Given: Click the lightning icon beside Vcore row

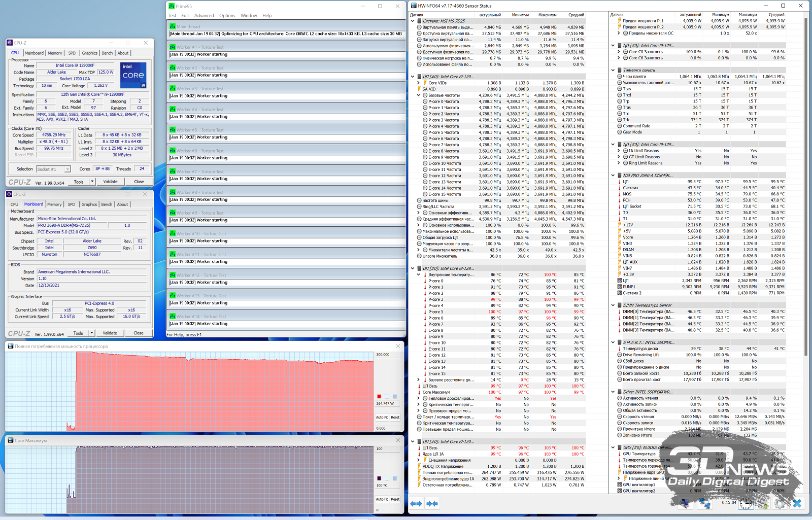Looking at the screenshot, I should pyautogui.click(x=620, y=237).
